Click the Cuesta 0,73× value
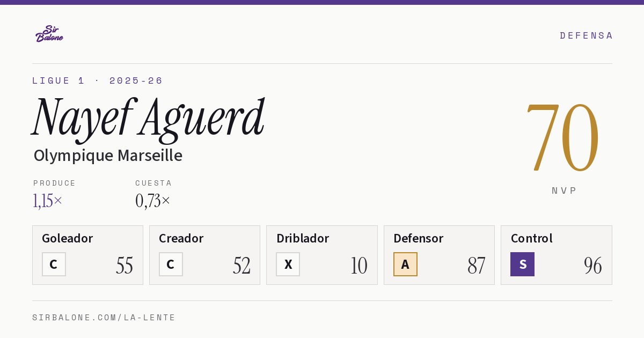644x338 pixels. (153, 201)
